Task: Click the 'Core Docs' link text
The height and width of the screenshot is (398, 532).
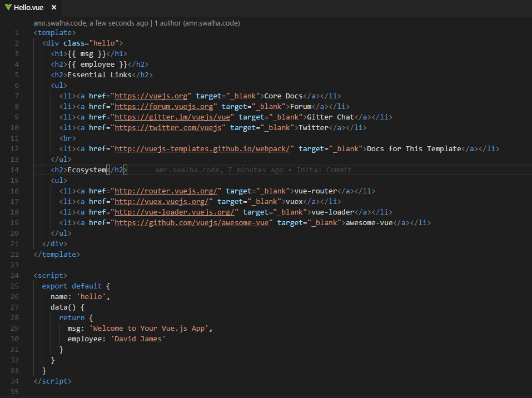Action: point(284,96)
